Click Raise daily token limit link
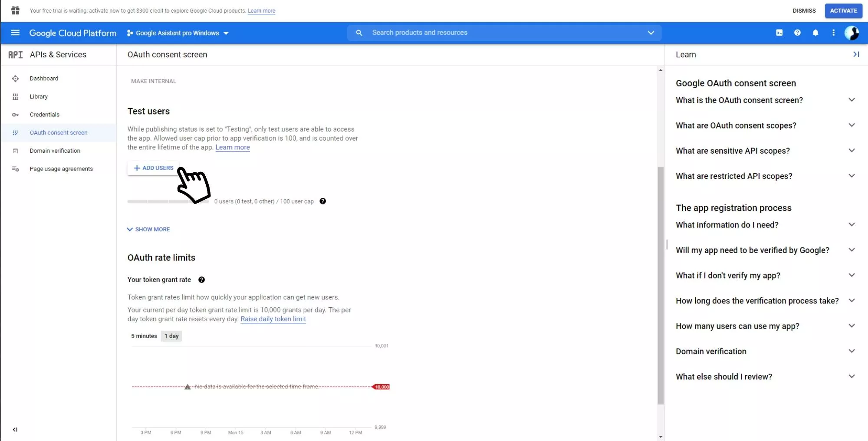Image resolution: width=868 pixels, height=441 pixels. pyautogui.click(x=273, y=319)
